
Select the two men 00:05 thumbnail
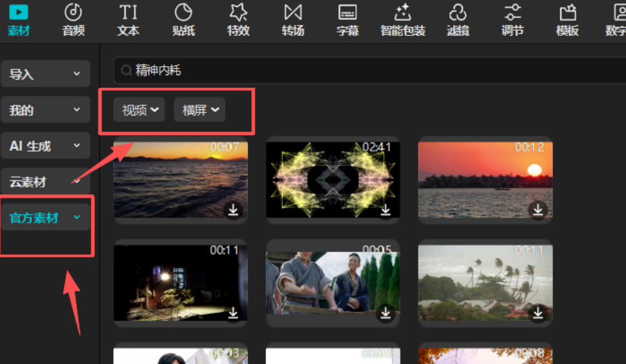tap(332, 282)
